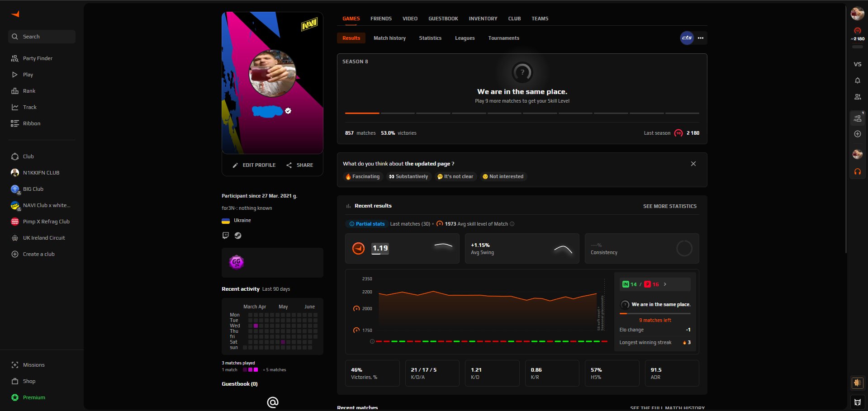The width and height of the screenshot is (868, 411).
Task: Click the 1.19 rating card
Action: tap(402, 248)
